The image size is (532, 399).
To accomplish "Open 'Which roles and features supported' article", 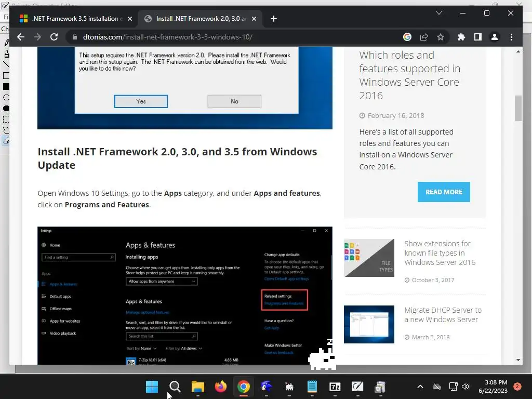I will tap(409, 75).
